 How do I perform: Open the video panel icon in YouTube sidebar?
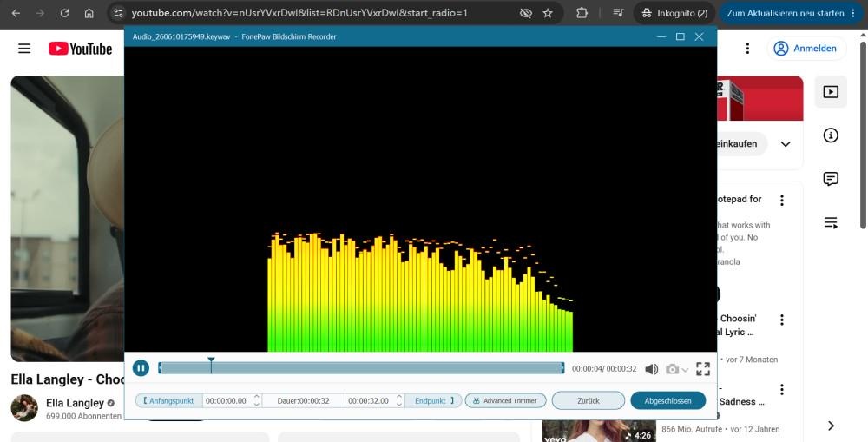(x=831, y=92)
